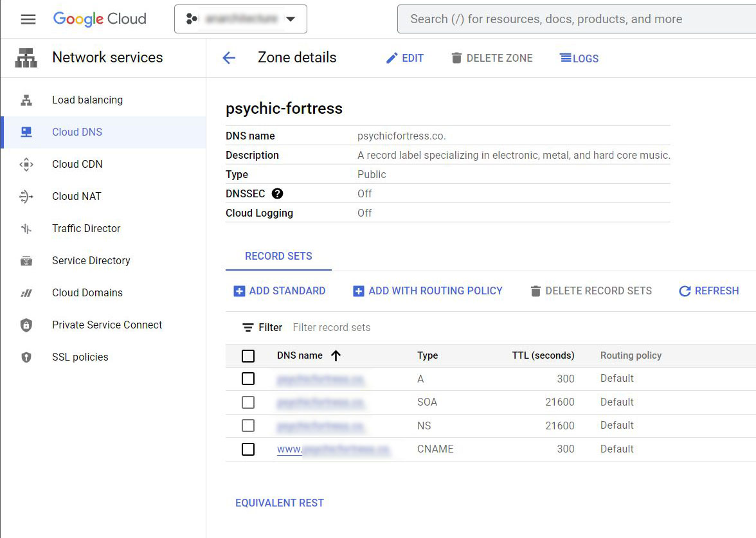The image size is (756, 538).
Task: Click the Routing policy column header
Action: point(631,356)
